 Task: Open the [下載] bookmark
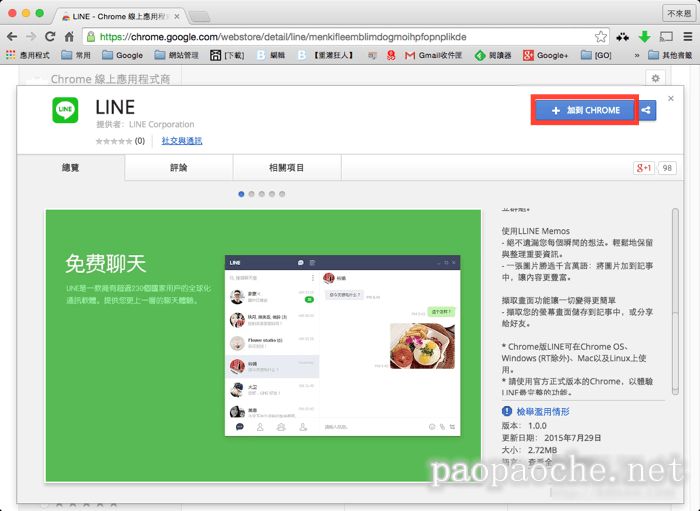pyautogui.click(x=227, y=55)
